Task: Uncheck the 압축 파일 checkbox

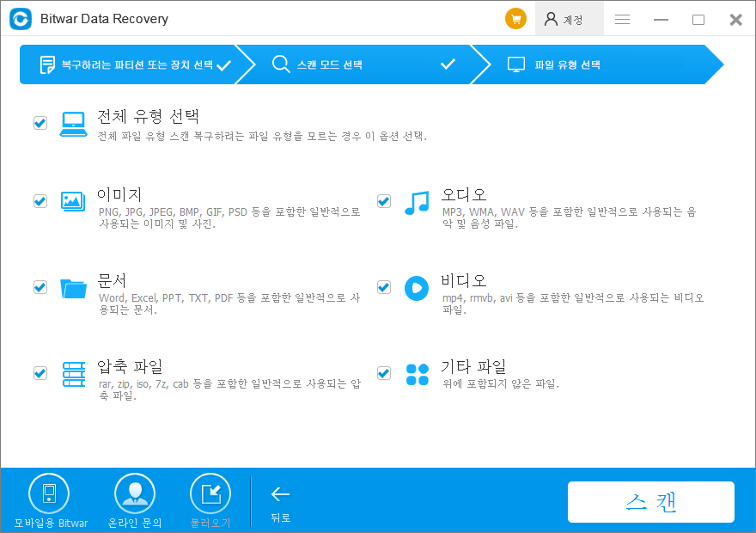Action: 40,373
